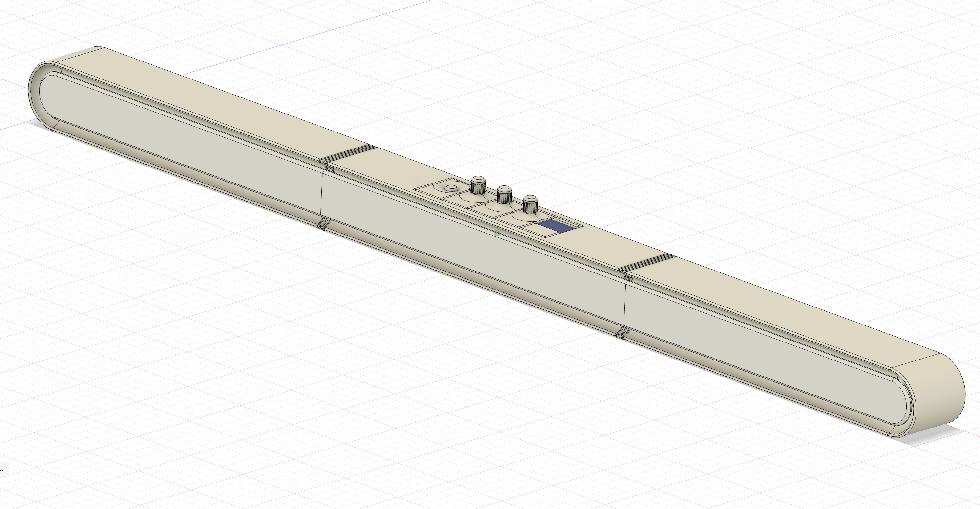Click the green point on the front edge
Viewport: 980px width, 509px height.
pyautogui.click(x=497, y=233)
